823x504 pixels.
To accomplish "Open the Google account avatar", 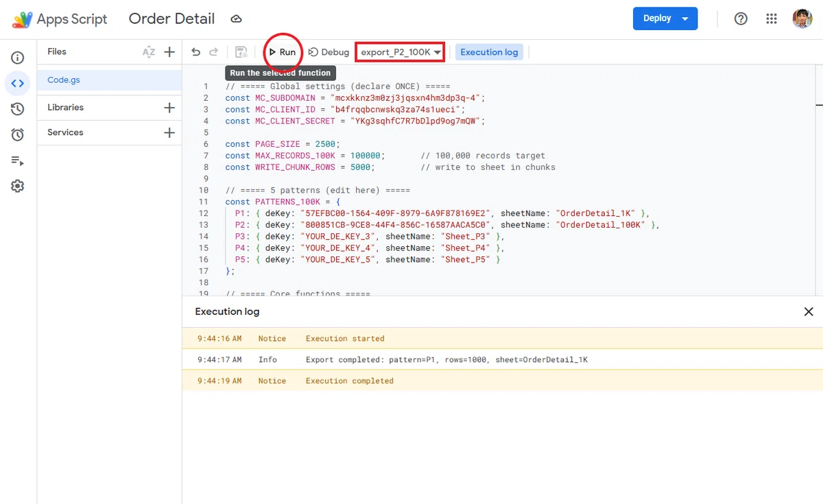I will (x=802, y=19).
